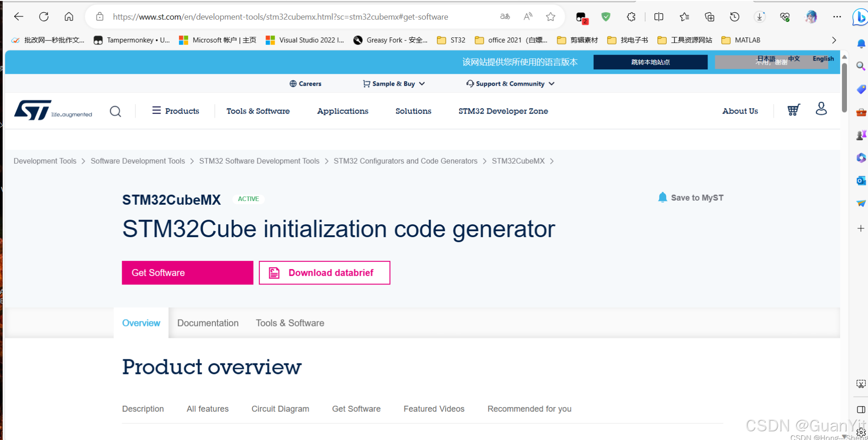This screenshot has height=440, width=868.
Task: Open the ST site search magnifier
Action: 116,111
